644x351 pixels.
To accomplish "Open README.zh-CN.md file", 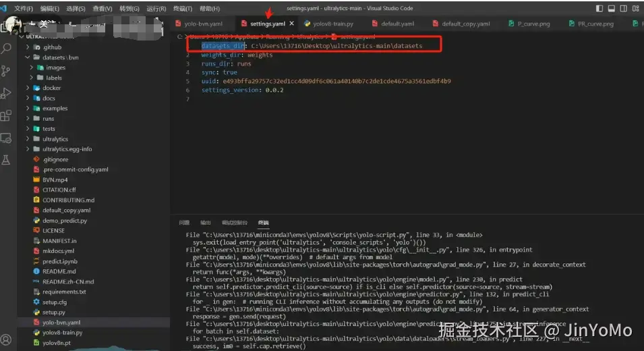I will pyautogui.click(x=67, y=281).
